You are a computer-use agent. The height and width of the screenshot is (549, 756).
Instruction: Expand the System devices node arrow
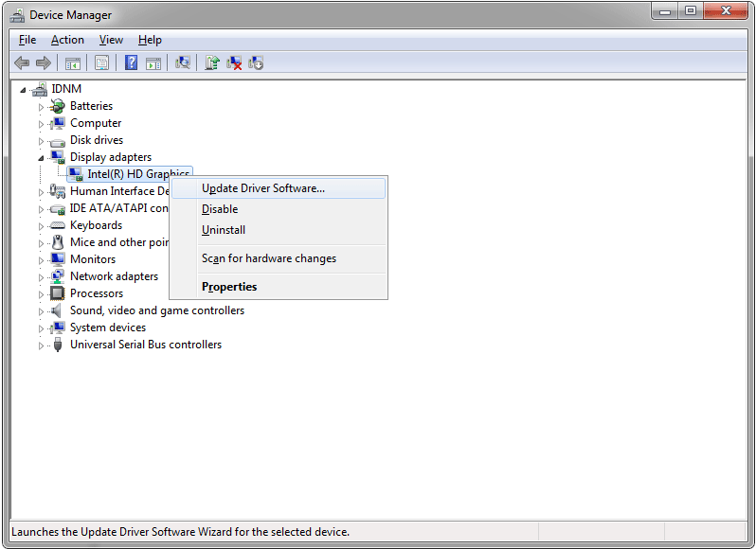[41, 328]
